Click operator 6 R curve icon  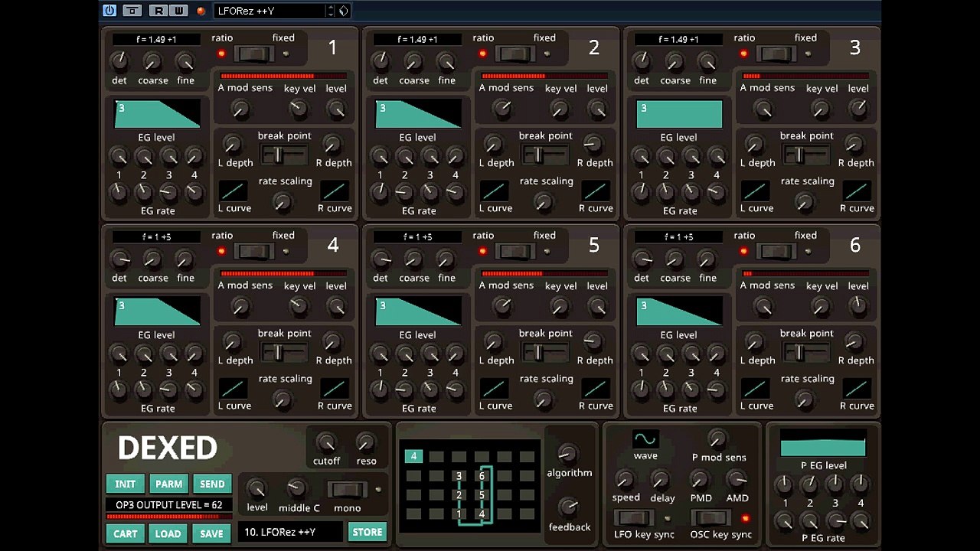click(857, 388)
